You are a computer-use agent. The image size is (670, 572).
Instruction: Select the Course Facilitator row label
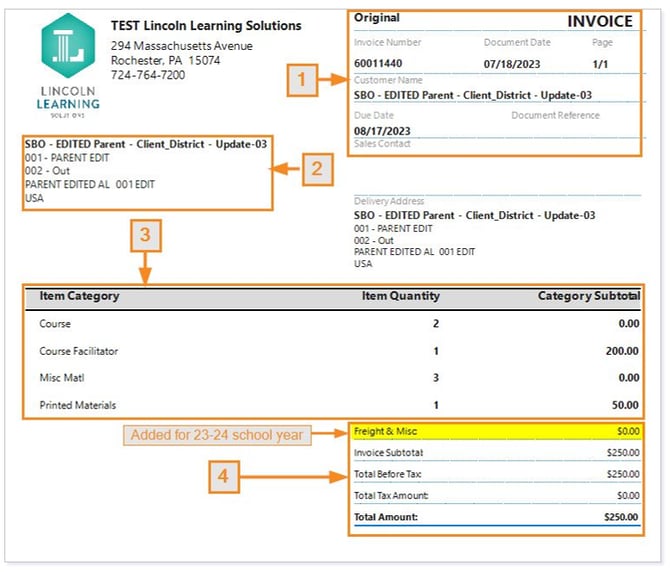coord(79,351)
